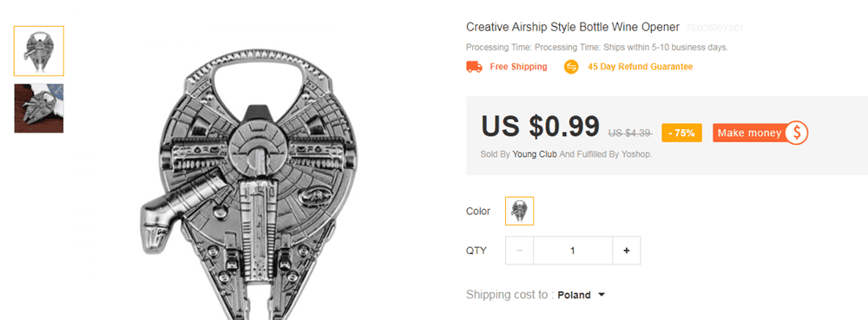Click the Creative Airship Style Bottle Wine Opener title

click(x=572, y=27)
